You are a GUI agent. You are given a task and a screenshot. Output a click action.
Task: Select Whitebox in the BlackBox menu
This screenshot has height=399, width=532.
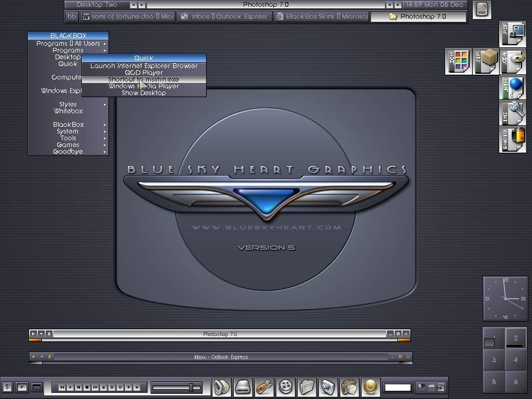point(68,111)
